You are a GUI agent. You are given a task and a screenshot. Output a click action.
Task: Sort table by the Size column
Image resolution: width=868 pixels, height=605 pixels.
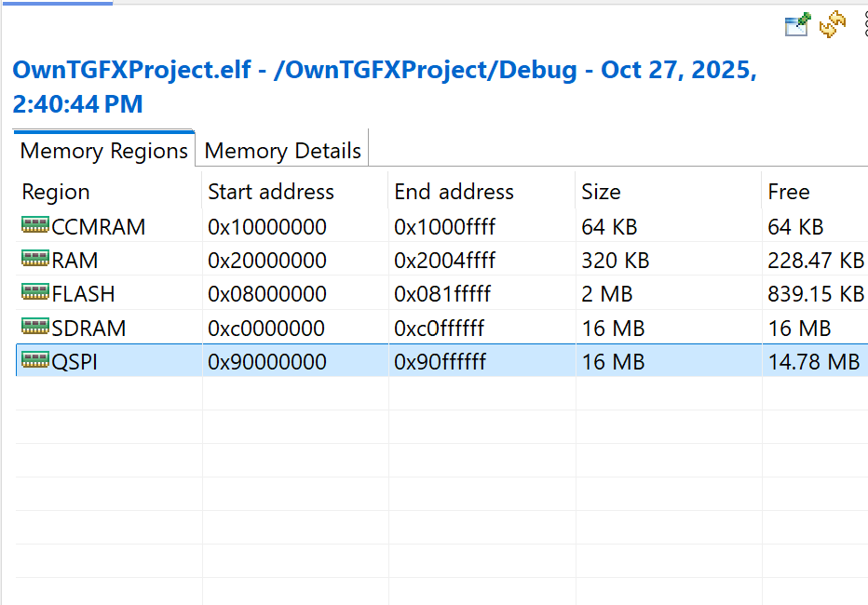[x=600, y=192]
